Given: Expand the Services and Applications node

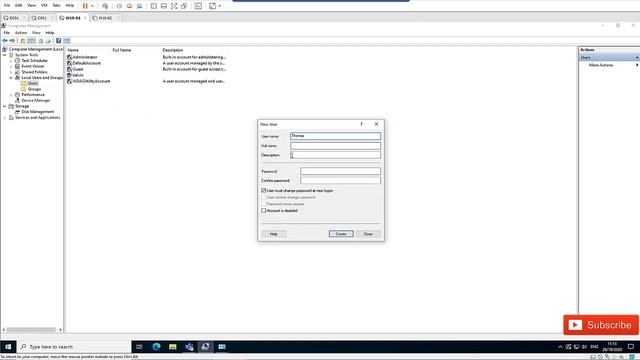Looking at the screenshot, I should pos(5,118).
